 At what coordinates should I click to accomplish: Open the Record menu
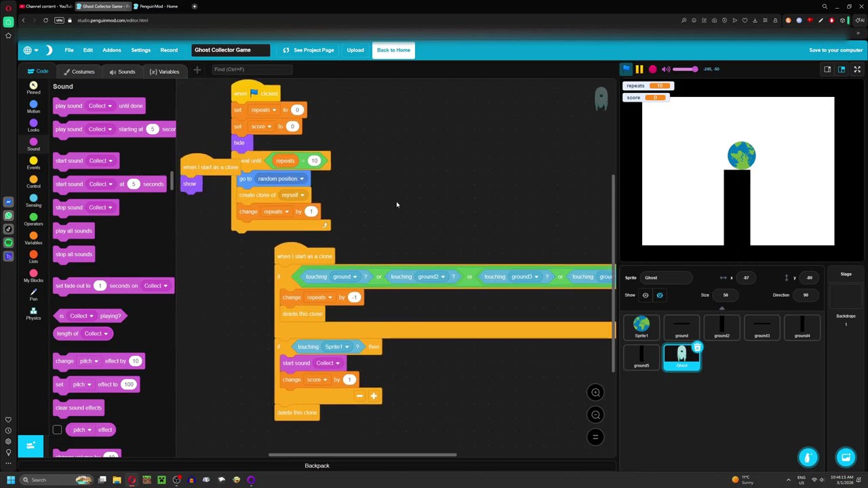[169, 50]
